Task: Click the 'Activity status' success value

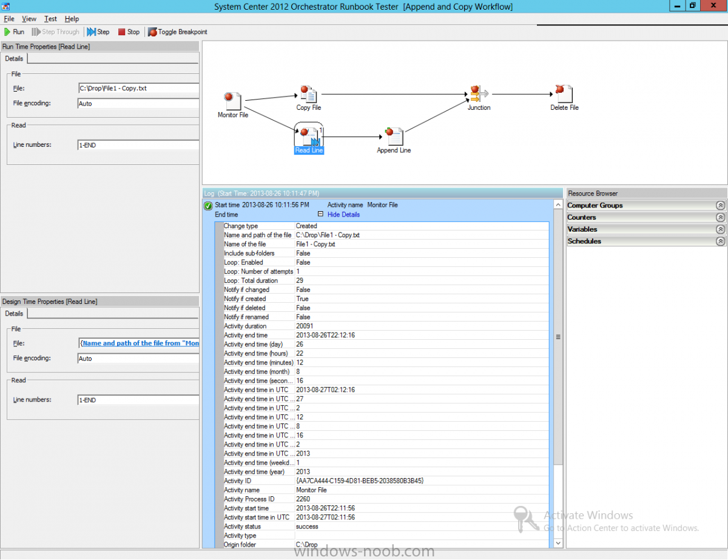Action: click(307, 527)
